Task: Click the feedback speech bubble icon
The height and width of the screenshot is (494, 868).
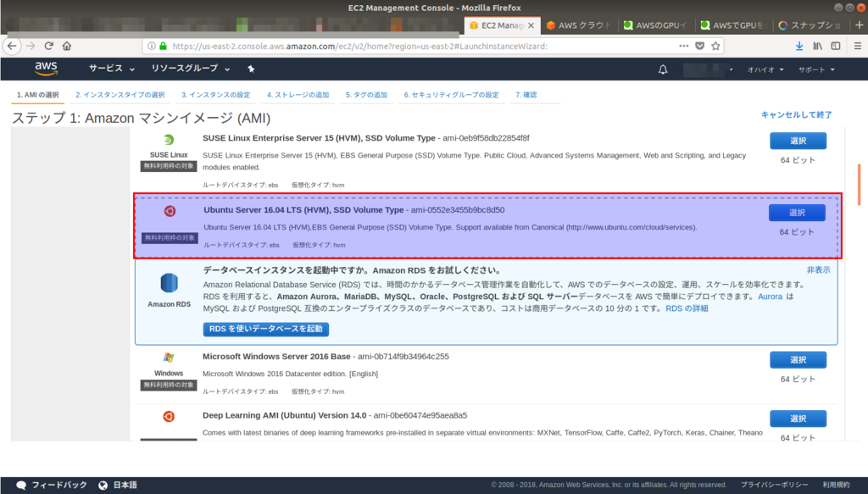Action: pyautogui.click(x=21, y=486)
